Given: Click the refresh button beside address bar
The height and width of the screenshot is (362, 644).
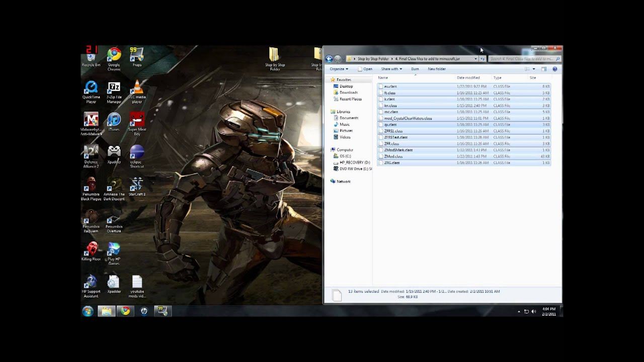Looking at the screenshot, I should [482, 59].
